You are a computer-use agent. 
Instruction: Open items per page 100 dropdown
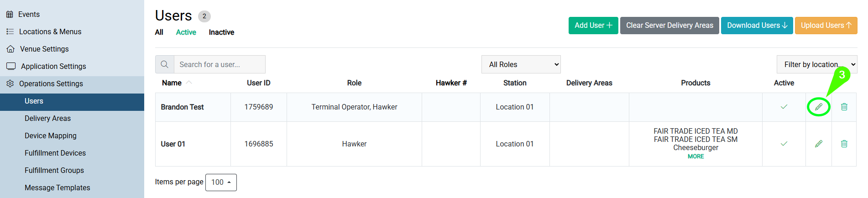point(221,182)
